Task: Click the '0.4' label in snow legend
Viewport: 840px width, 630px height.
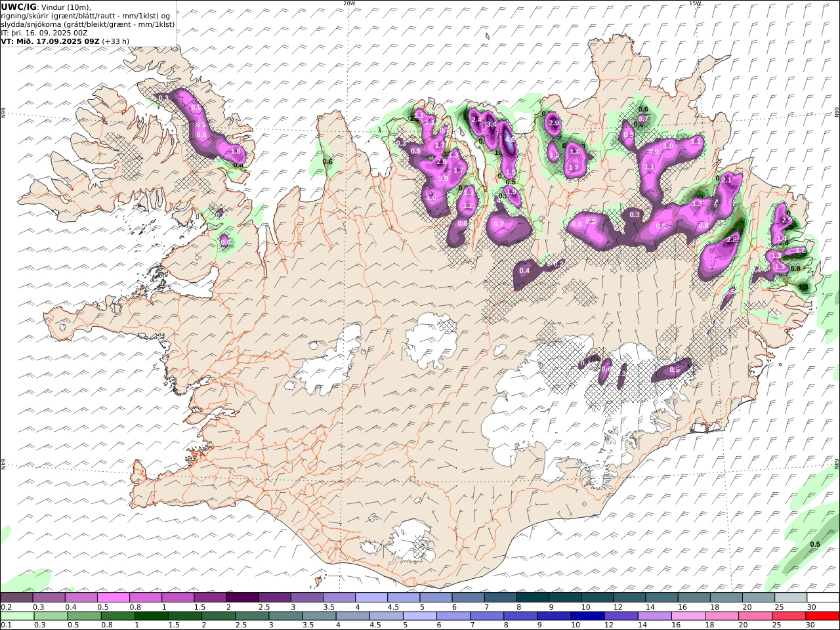Action: (x=70, y=607)
